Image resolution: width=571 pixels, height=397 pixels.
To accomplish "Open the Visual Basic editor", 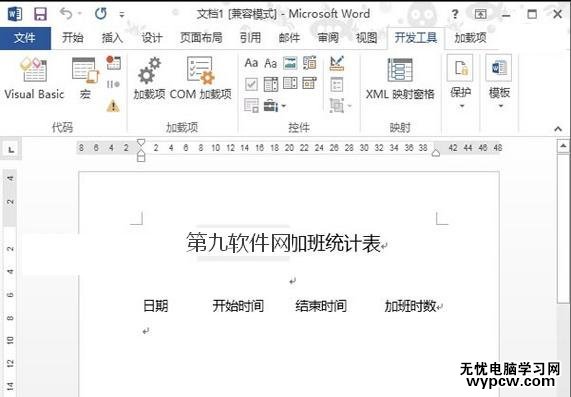I will coord(34,78).
